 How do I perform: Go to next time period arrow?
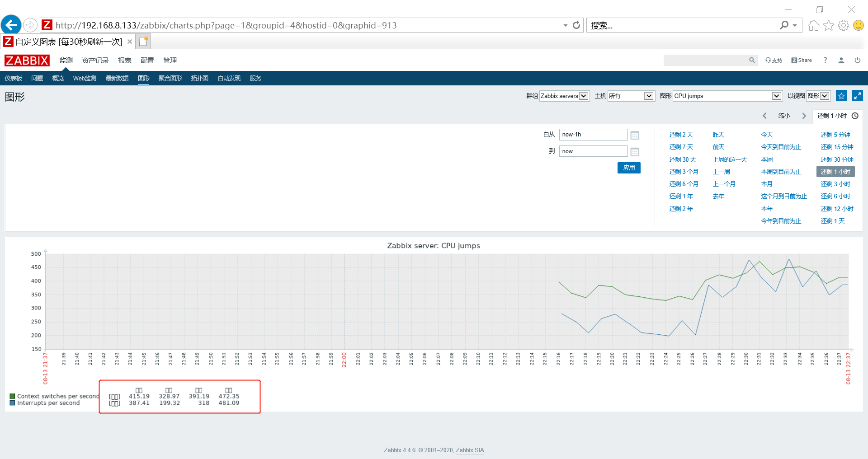coord(804,116)
